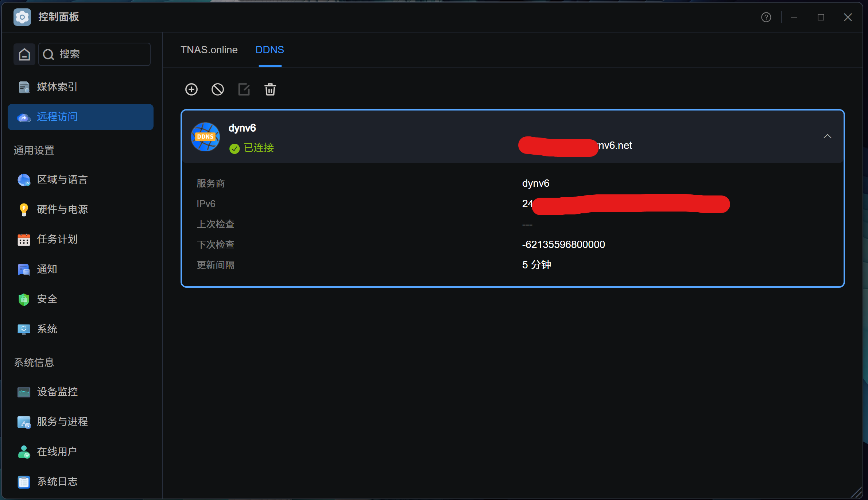This screenshot has height=500, width=868.
Task: Click the edit DDNS pencil icon
Action: click(244, 89)
